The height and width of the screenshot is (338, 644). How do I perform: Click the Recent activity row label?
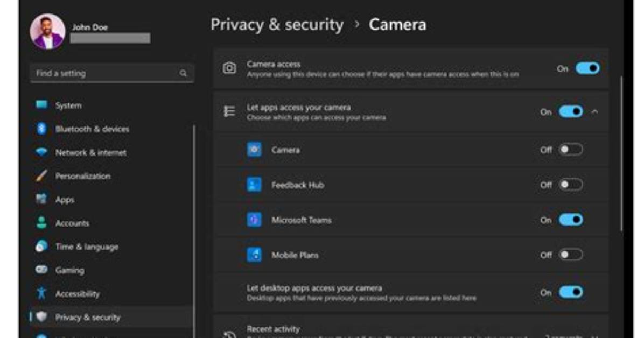[274, 329]
